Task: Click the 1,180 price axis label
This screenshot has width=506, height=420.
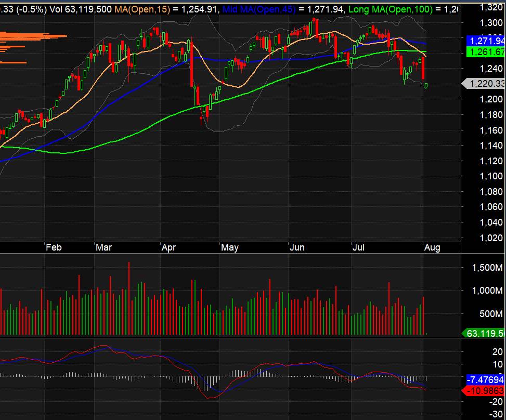Action: click(x=491, y=114)
